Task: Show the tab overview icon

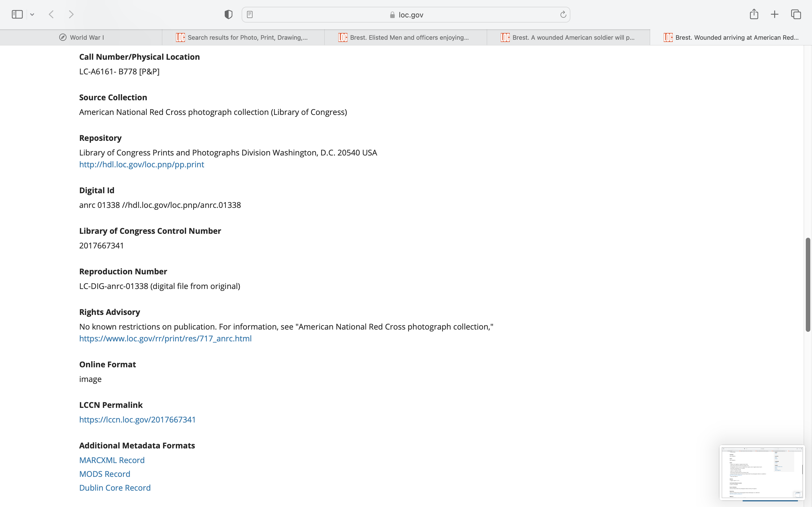Action: [796, 14]
